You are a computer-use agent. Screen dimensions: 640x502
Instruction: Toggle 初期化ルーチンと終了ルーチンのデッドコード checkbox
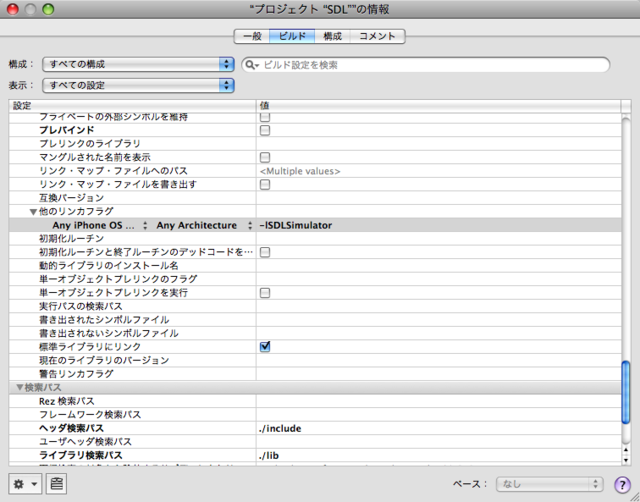coord(265,252)
